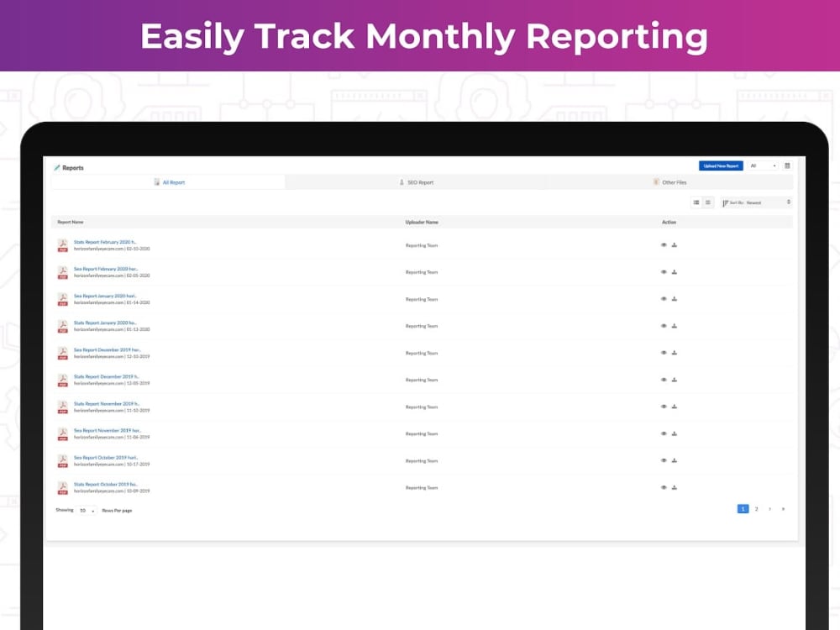The height and width of the screenshot is (630, 840).
Task: View the Seo Report February 2020 file
Action: pos(664,272)
